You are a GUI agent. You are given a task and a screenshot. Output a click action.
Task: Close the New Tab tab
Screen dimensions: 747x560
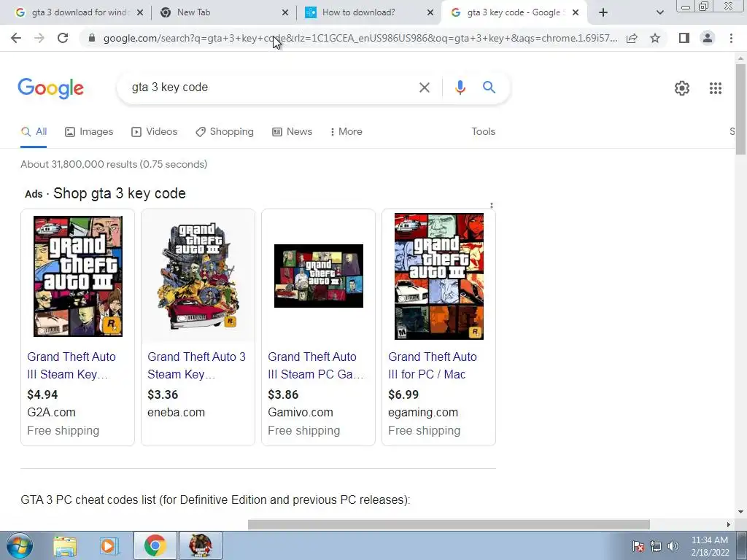pyautogui.click(x=285, y=13)
